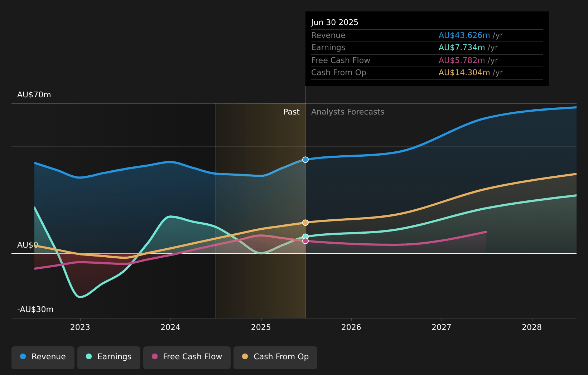Screen dimensions: 588x375
Task: Select the pink Free Cash Flow data point
Action: click(x=305, y=241)
